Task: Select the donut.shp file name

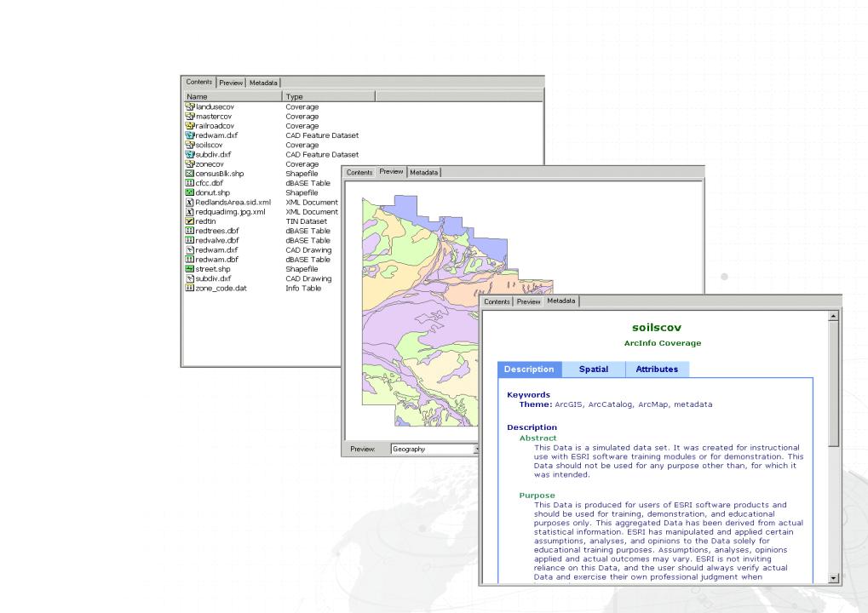Action: (213, 192)
